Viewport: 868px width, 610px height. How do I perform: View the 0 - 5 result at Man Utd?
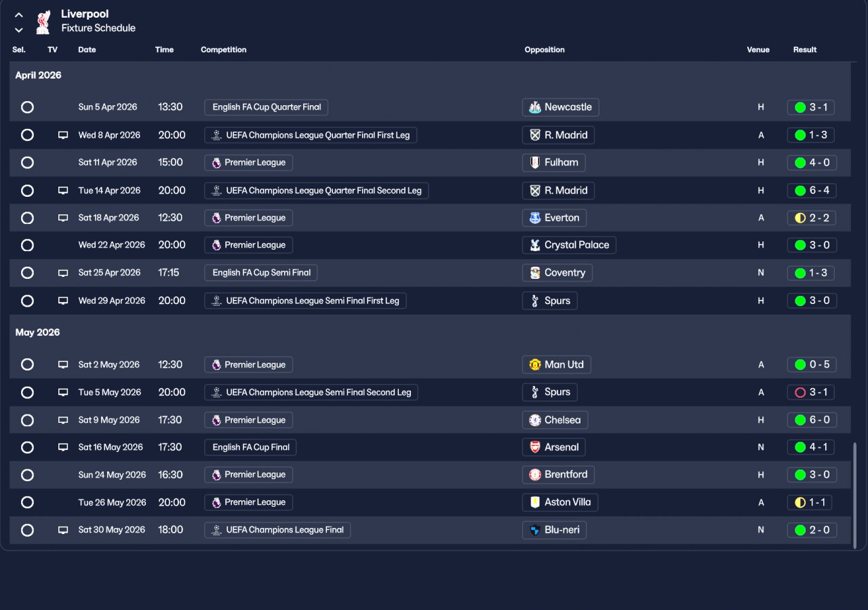(x=812, y=364)
